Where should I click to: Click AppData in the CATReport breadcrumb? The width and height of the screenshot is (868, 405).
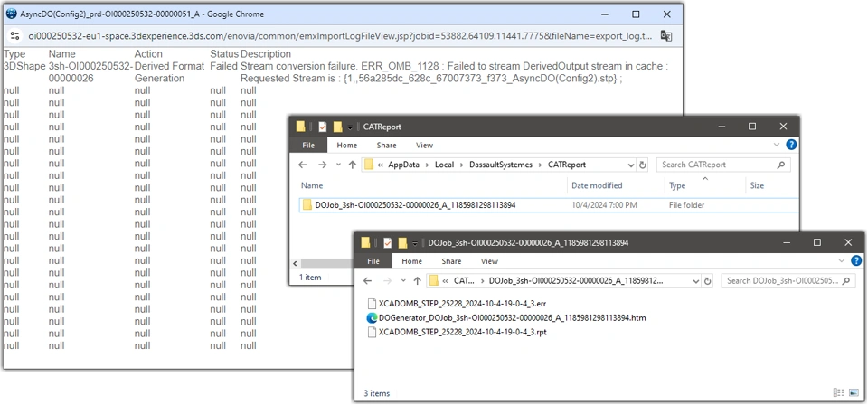click(403, 165)
